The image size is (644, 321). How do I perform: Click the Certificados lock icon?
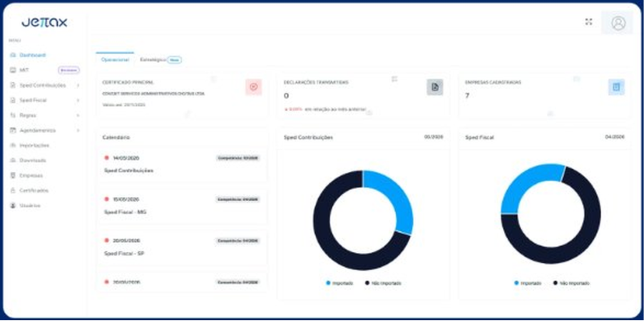pos(13,190)
